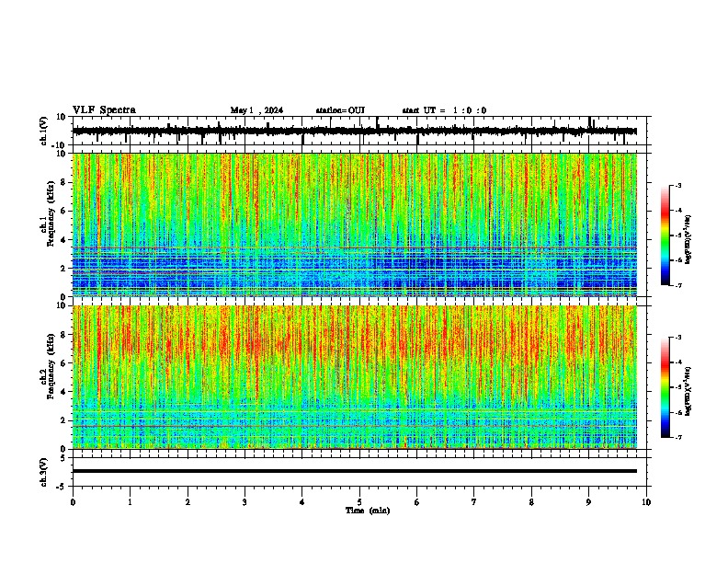
Task: Click the '2' tick on ch.2 frequency axis
Action: point(64,420)
